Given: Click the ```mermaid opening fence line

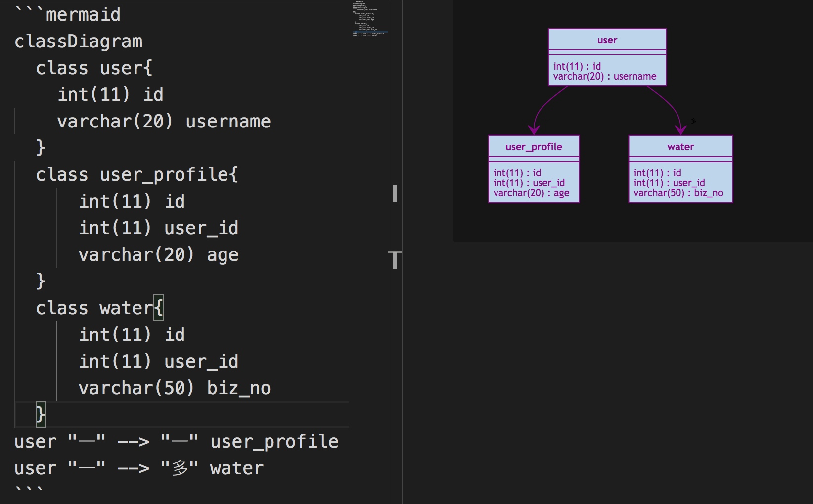Looking at the screenshot, I should click(68, 14).
